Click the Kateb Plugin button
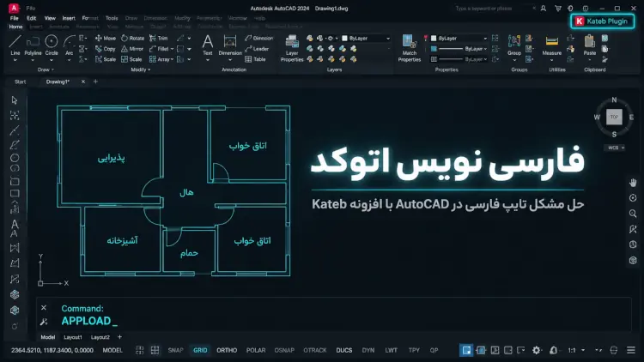Image resolution: width=644 pixels, height=362 pixels. tap(602, 21)
